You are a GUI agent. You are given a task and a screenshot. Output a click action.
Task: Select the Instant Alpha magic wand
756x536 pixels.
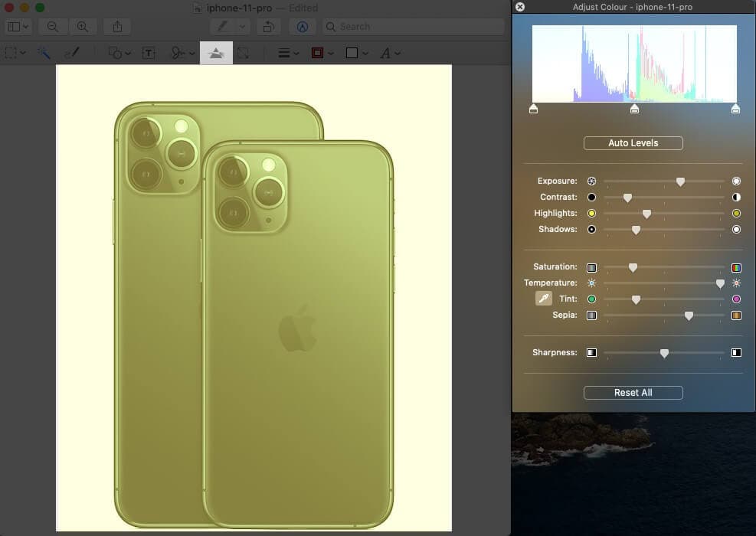pos(44,53)
